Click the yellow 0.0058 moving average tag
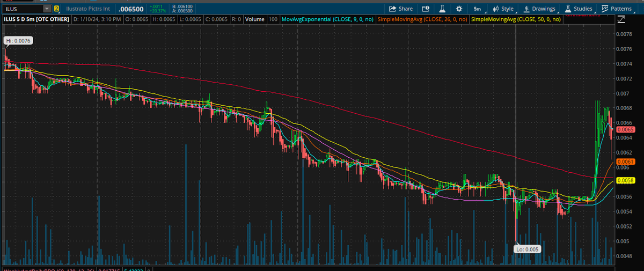The height and width of the screenshot is (271, 644). 626,181
